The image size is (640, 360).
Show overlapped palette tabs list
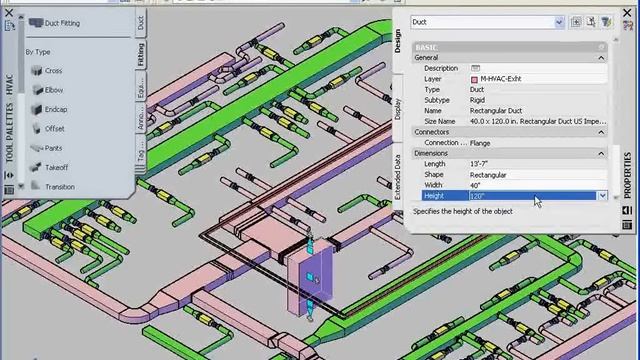140,169
